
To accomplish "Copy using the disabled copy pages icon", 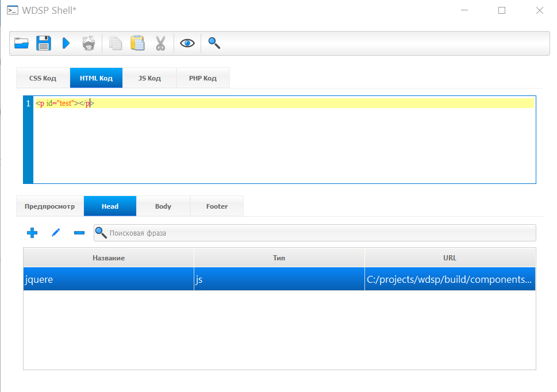I will (x=116, y=43).
